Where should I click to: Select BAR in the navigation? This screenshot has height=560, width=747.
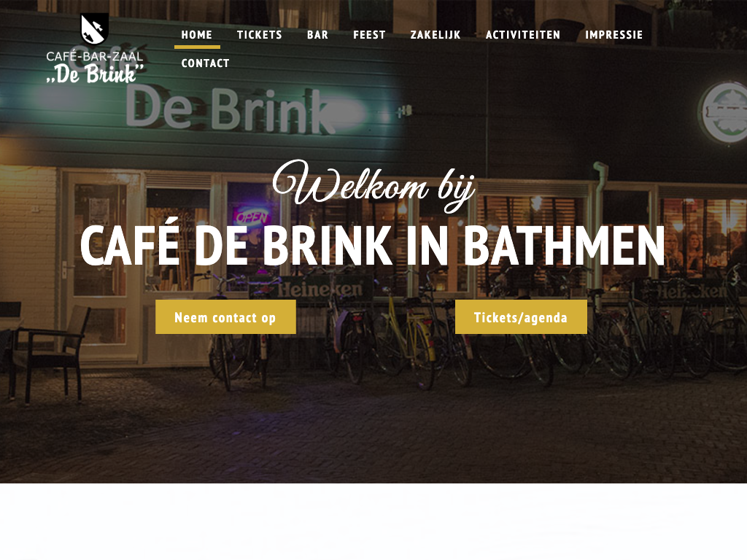point(318,35)
